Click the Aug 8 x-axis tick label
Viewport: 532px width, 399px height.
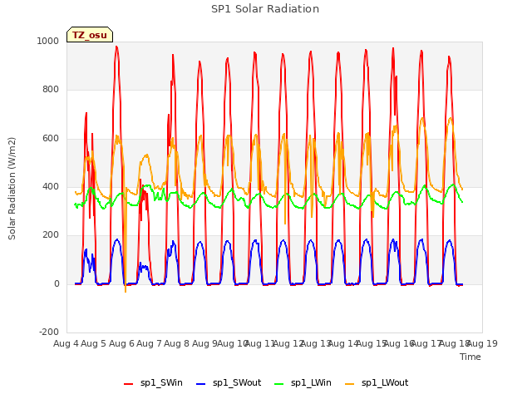176,343
